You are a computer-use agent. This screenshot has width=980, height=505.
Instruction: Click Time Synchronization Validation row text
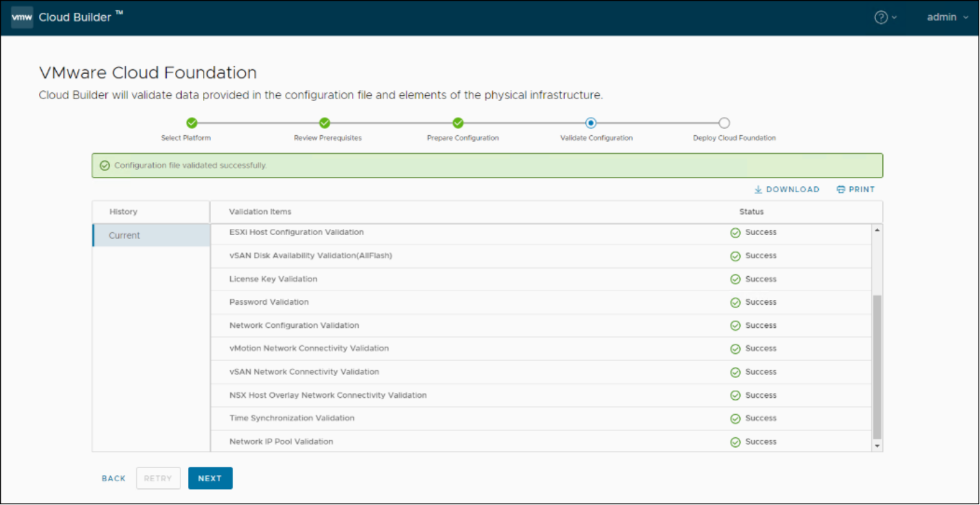click(292, 418)
